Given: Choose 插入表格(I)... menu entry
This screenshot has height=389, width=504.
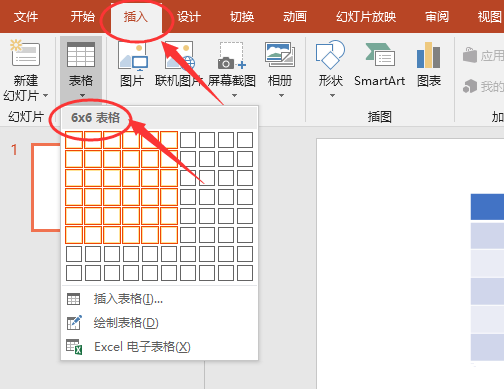Looking at the screenshot, I should 159,299.
